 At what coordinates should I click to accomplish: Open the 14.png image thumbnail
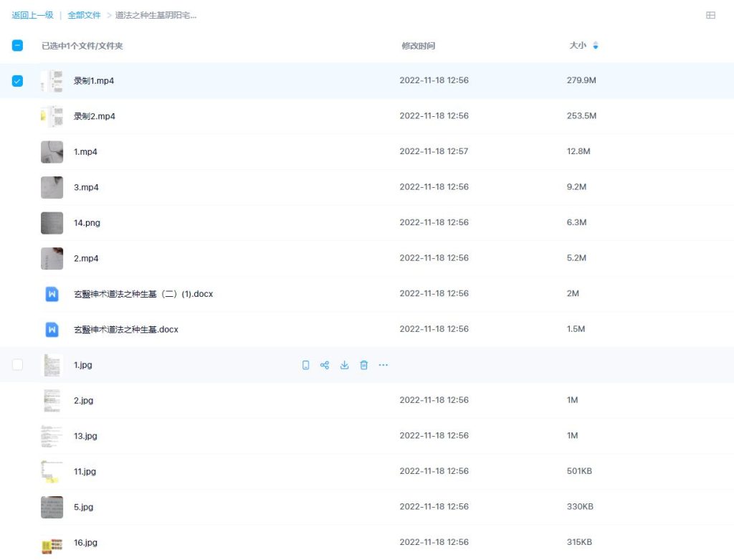coord(52,223)
